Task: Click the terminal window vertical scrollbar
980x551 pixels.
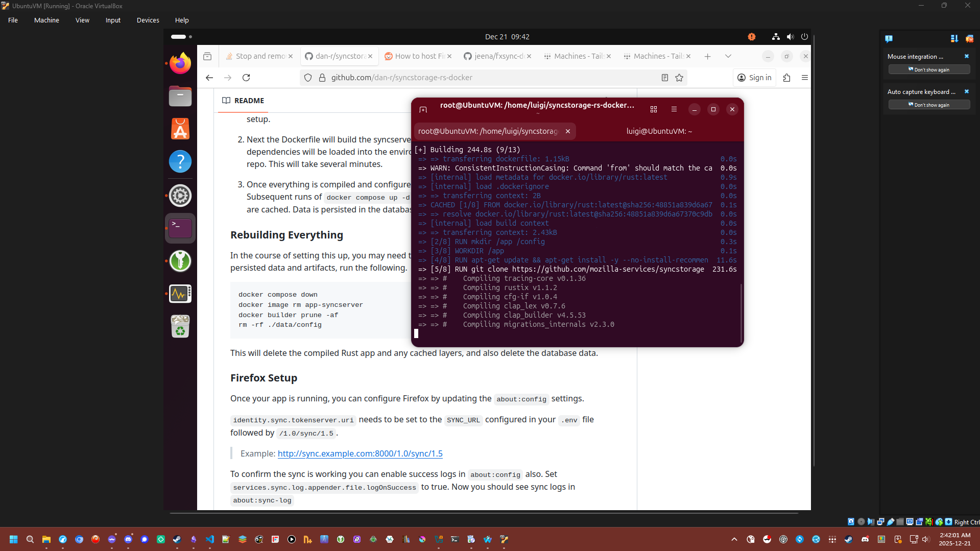Action: tap(740, 313)
